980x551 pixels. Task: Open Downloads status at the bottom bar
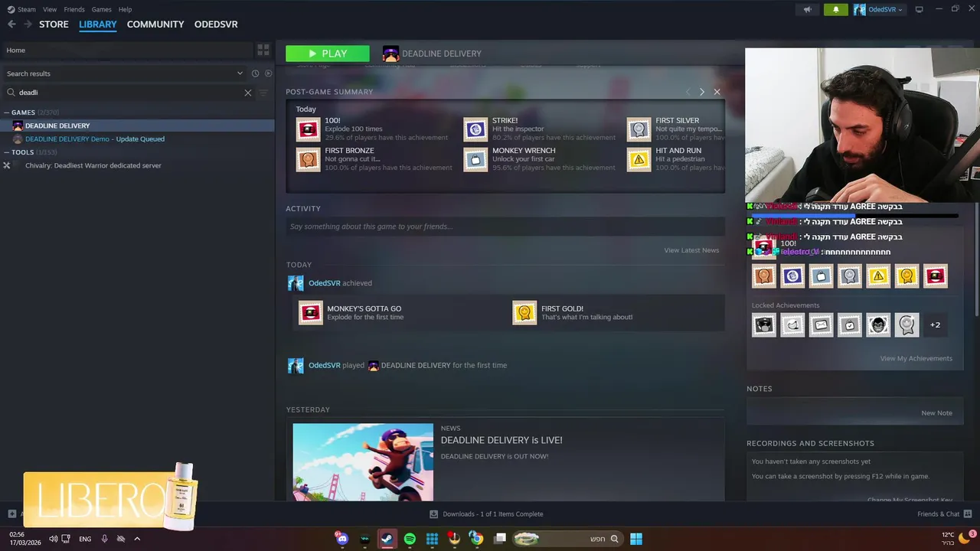pyautogui.click(x=486, y=514)
